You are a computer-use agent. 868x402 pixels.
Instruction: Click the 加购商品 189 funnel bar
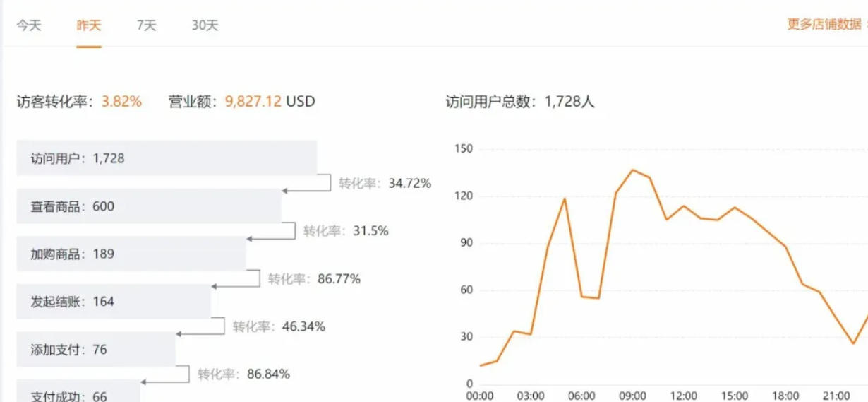tap(131, 254)
